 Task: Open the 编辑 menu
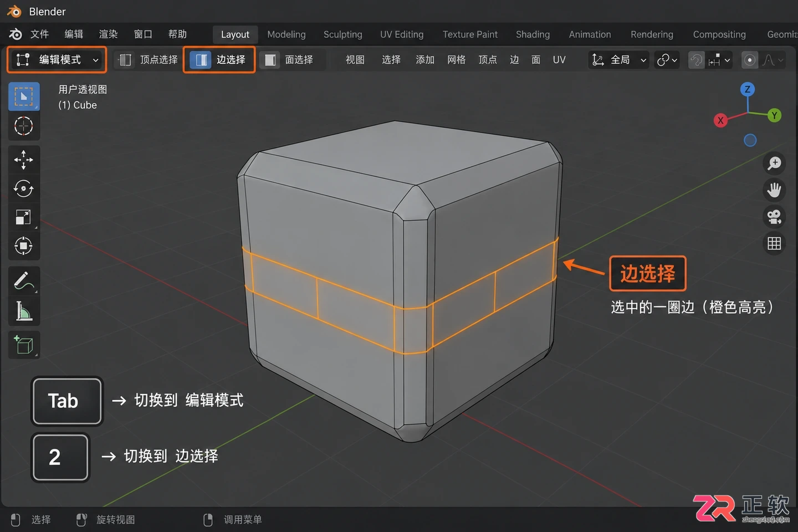(x=74, y=34)
